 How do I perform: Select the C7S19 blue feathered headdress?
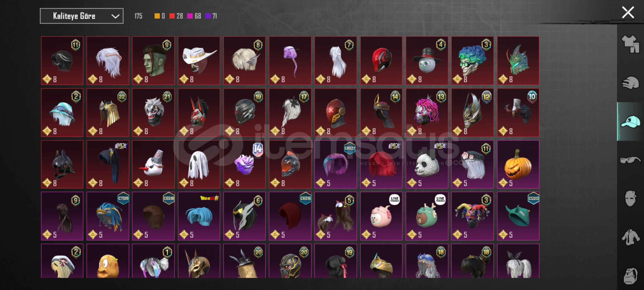pyautogui.click(x=108, y=216)
